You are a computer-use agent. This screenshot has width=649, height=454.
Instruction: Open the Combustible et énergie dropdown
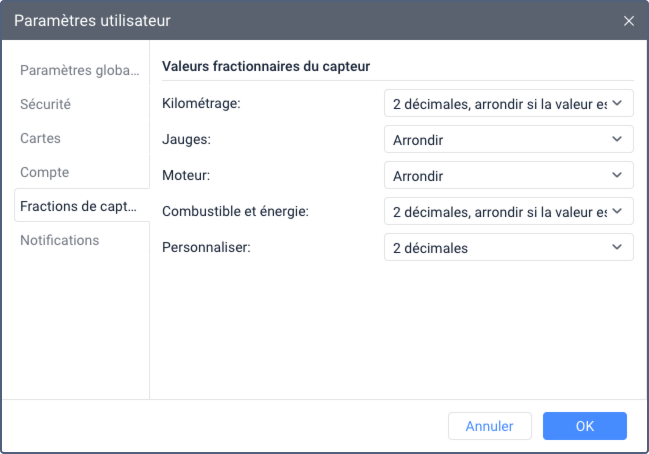(x=500, y=211)
